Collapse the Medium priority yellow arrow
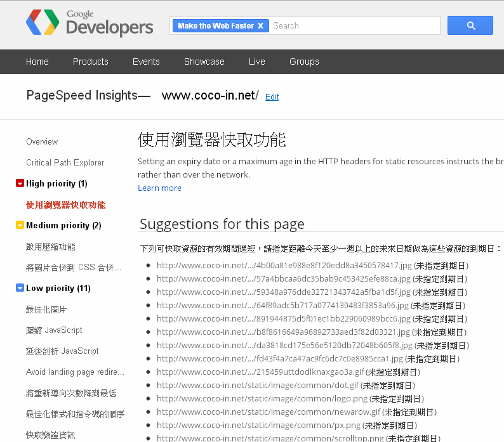The width and height of the screenshot is (504, 442). pos(20,225)
